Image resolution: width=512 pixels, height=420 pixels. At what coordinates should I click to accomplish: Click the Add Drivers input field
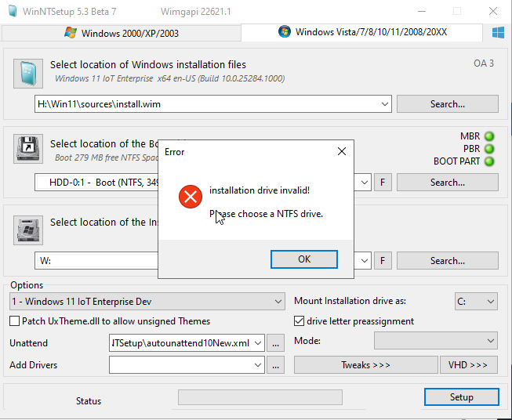[187, 365]
